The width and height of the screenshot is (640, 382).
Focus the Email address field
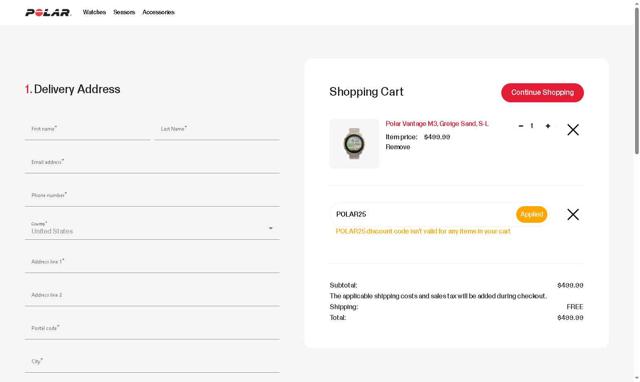(152, 163)
